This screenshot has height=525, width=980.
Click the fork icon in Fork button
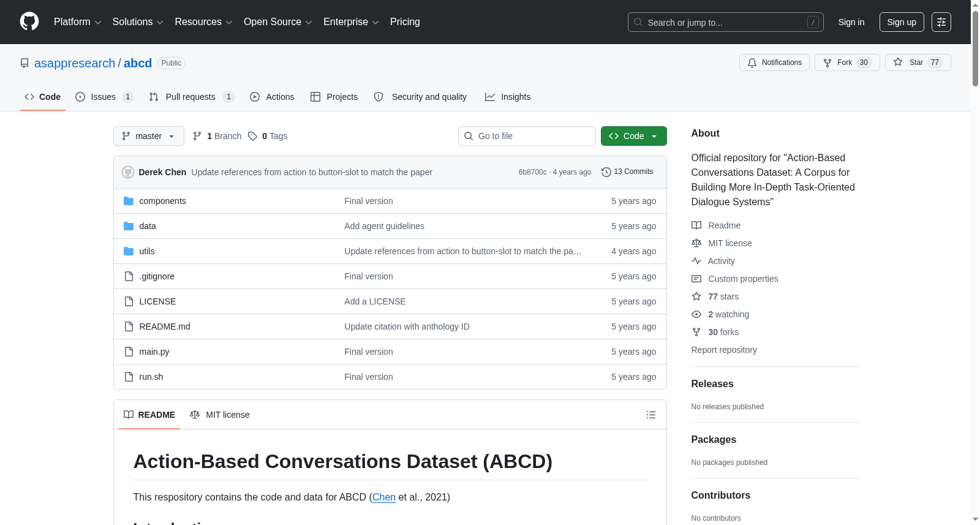point(827,62)
